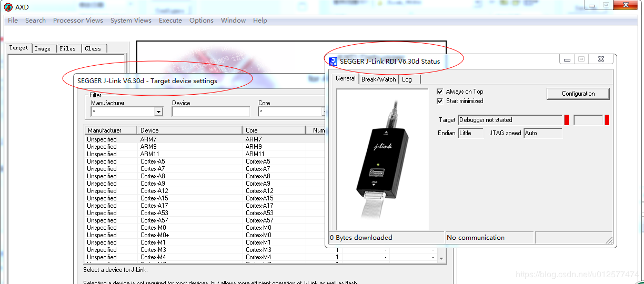
Task: Open the Execute menu
Action: pyautogui.click(x=170, y=21)
